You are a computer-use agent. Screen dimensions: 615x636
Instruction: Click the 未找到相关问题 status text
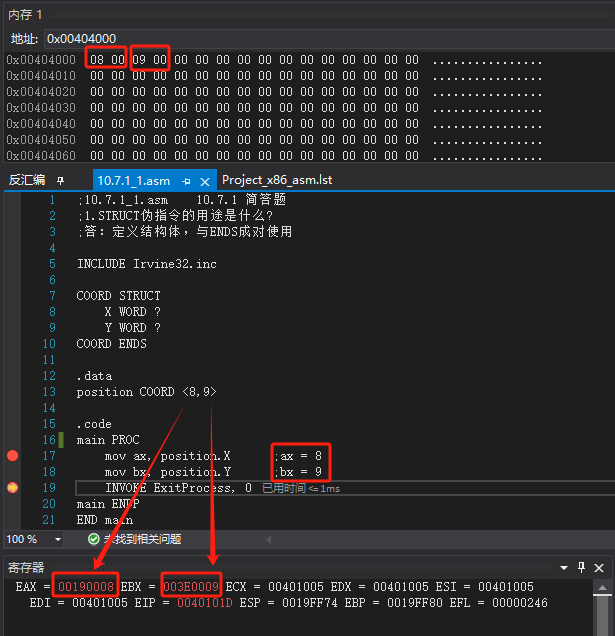[142, 539]
